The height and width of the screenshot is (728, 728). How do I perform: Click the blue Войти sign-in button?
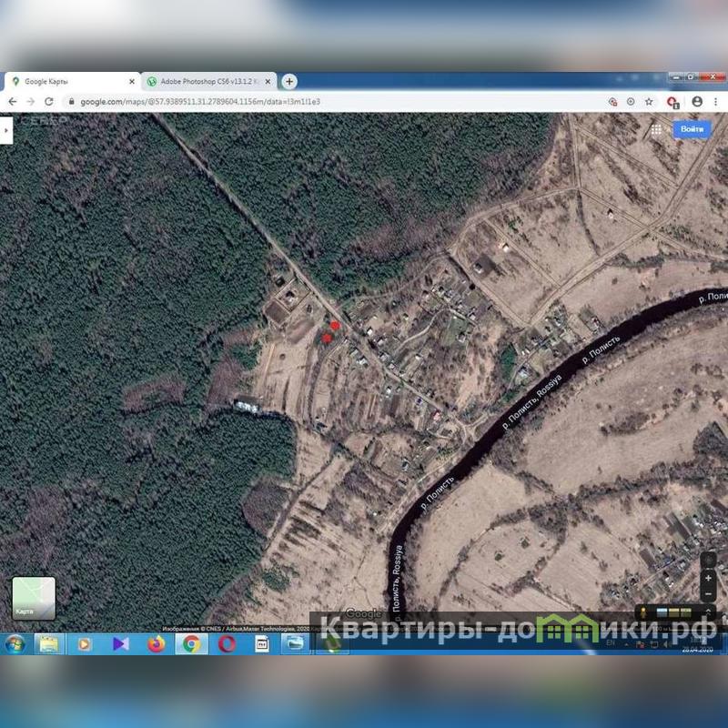pos(692,129)
